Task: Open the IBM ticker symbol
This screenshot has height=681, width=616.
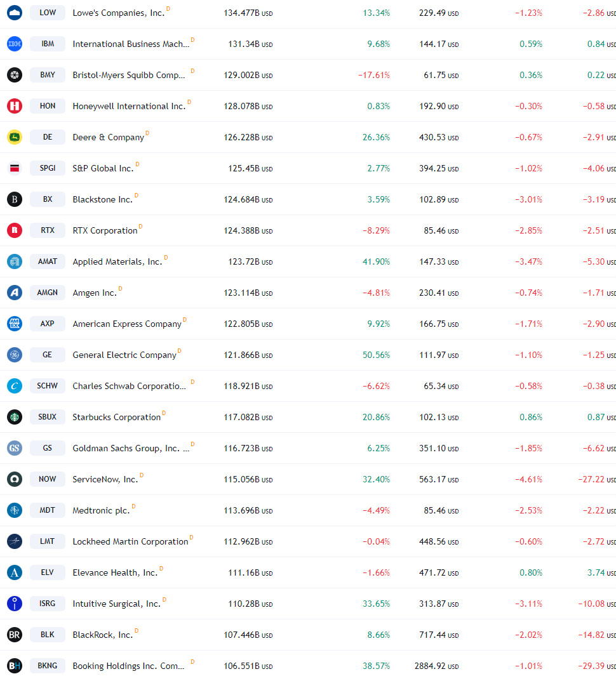Action: coord(48,44)
